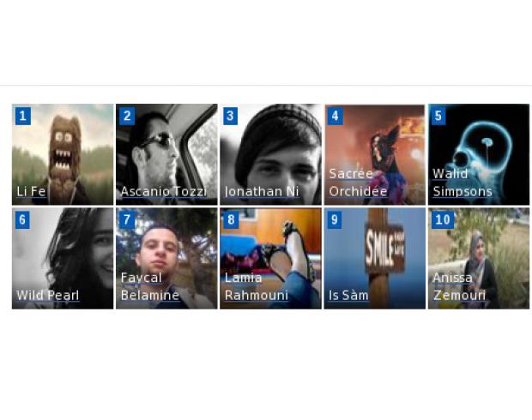Click the rank 7 blue badge
This screenshot has height=420, width=532.
127,219
